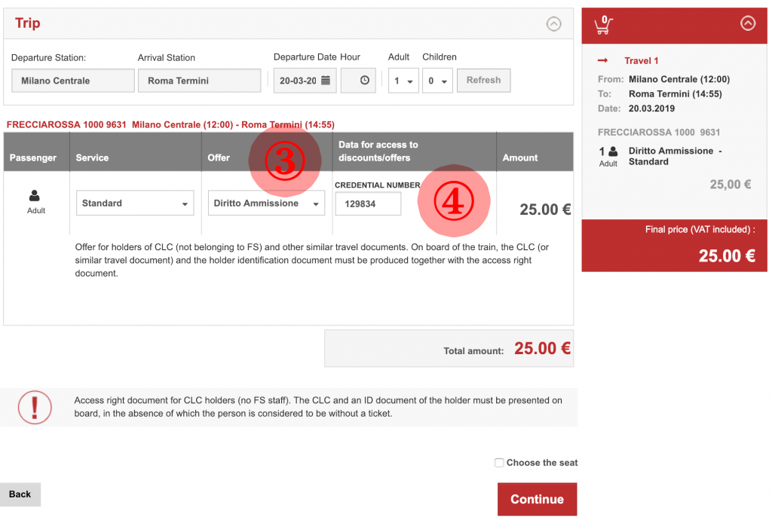Collapse the Trip panel with the chevron icon
Image resolution: width=772 pixels, height=532 pixels.
click(553, 23)
